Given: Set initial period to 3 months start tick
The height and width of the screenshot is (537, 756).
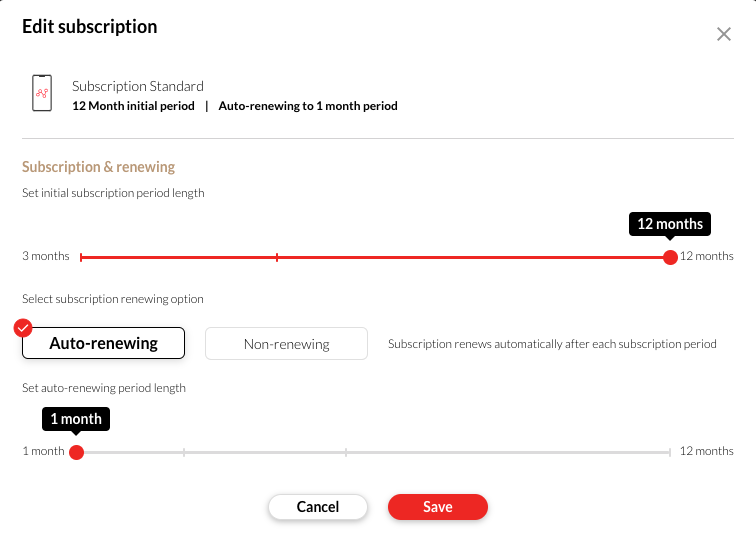Looking at the screenshot, I should click(x=81, y=257).
